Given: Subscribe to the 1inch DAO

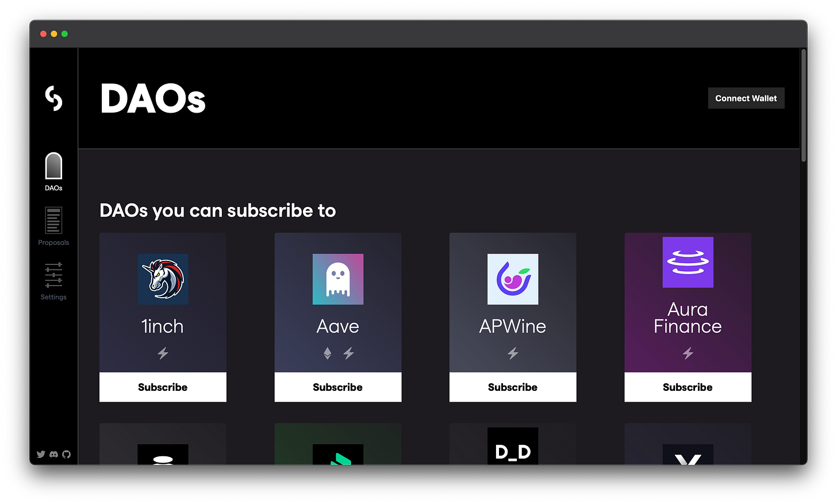Looking at the screenshot, I should pyautogui.click(x=163, y=387).
